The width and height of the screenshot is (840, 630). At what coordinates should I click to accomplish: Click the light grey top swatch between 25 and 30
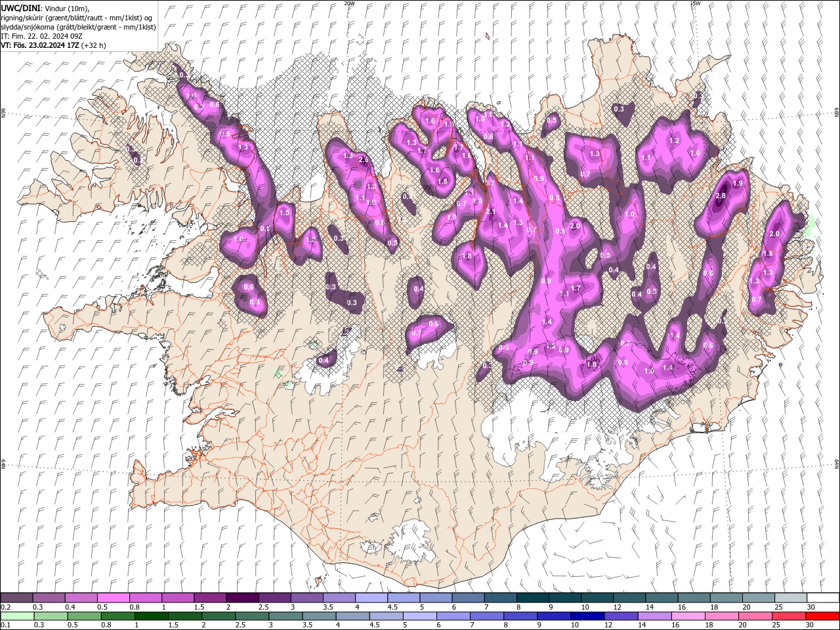click(x=791, y=597)
